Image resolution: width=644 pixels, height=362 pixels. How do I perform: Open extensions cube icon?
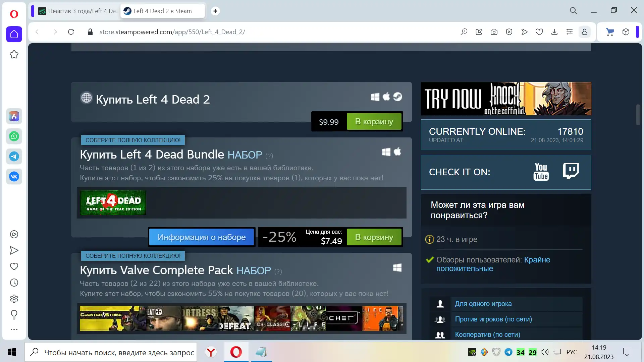(x=626, y=32)
